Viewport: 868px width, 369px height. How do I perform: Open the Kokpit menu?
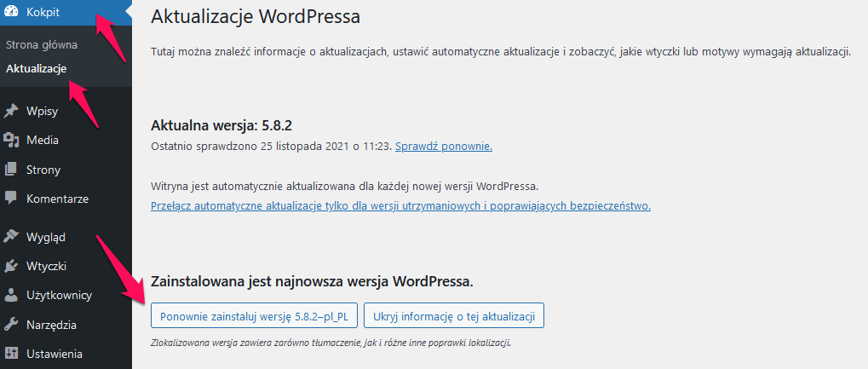66,12
